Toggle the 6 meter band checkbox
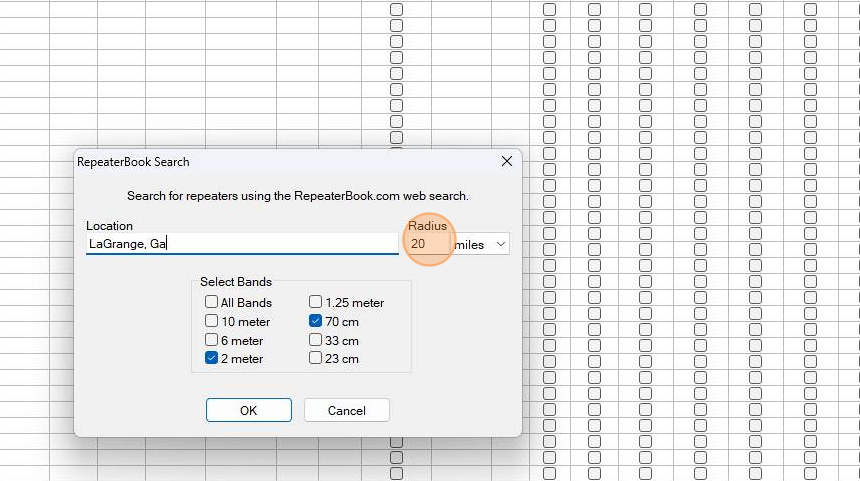The width and height of the screenshot is (860, 481). pos(211,340)
